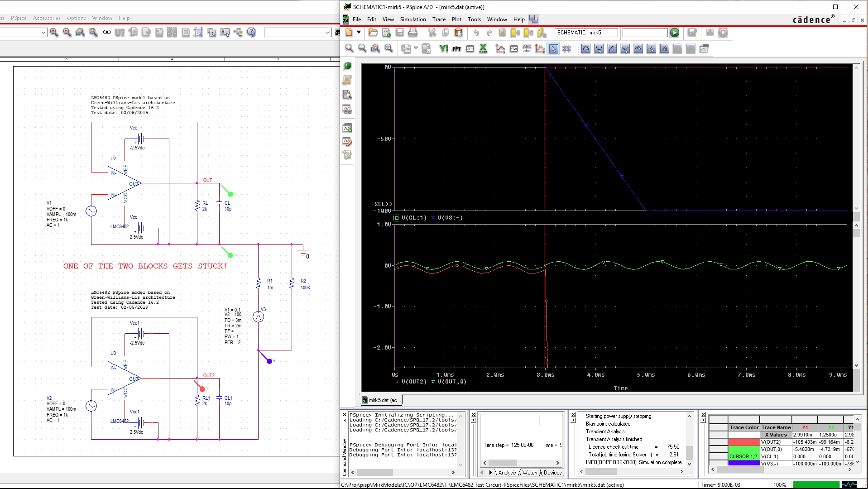The image size is (868, 489).
Task: Click Zoom Out magnifier in Capture toolbar
Action: (x=67, y=32)
